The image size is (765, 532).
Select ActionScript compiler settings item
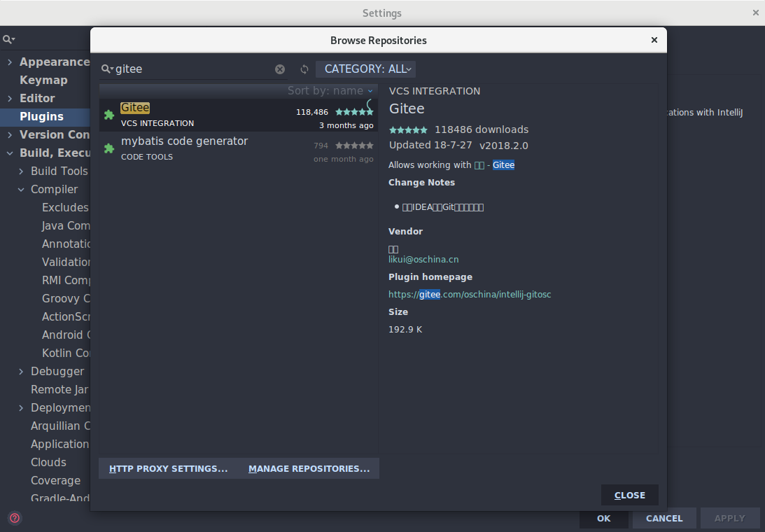click(66, 317)
